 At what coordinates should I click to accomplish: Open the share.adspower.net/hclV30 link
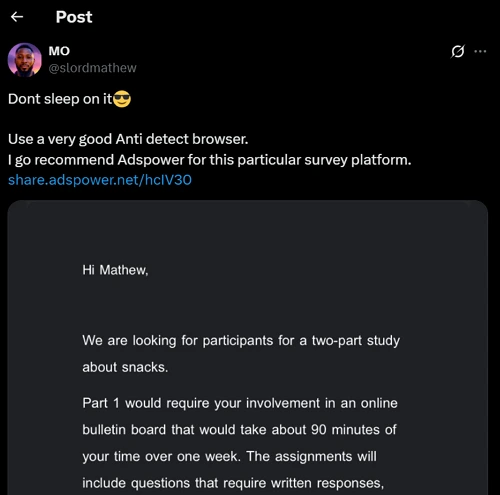100,180
